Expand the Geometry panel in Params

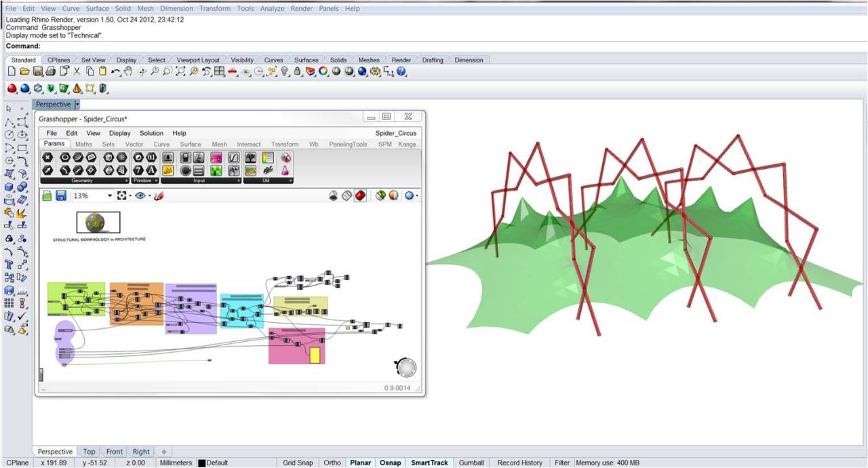[x=126, y=181]
